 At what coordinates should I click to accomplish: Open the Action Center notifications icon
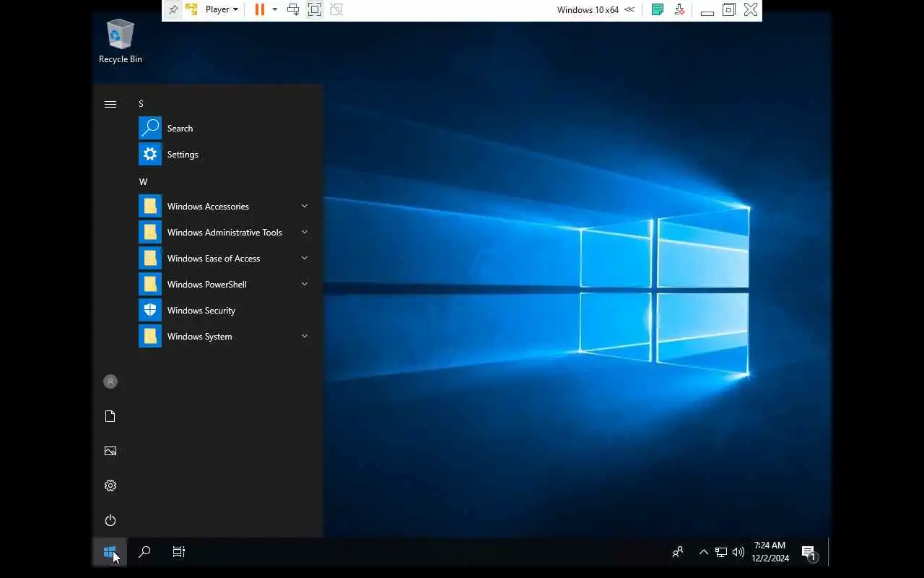pos(809,553)
